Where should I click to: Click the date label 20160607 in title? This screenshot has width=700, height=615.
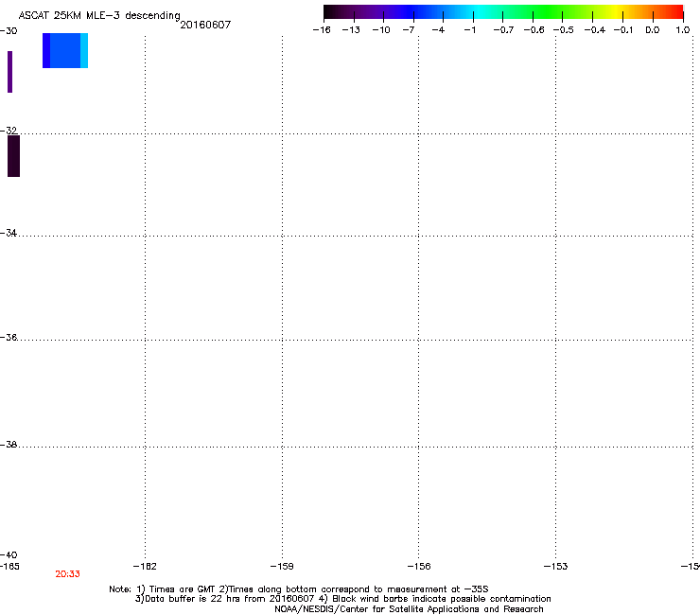(x=205, y=25)
